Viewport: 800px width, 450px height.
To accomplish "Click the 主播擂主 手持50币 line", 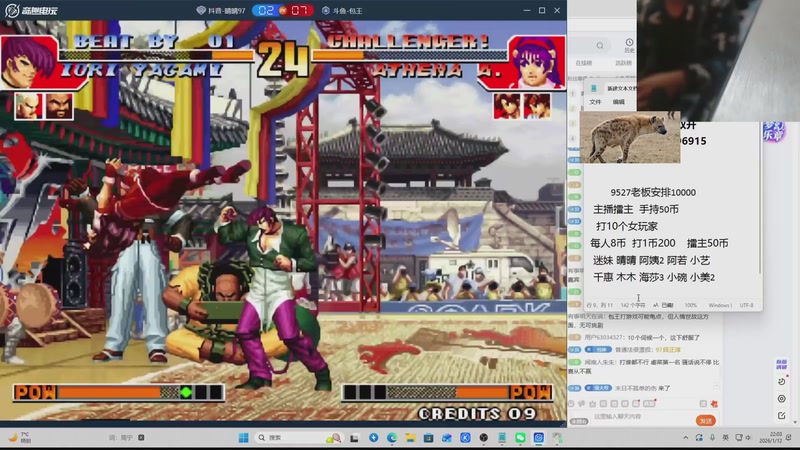I will click(x=636, y=209).
